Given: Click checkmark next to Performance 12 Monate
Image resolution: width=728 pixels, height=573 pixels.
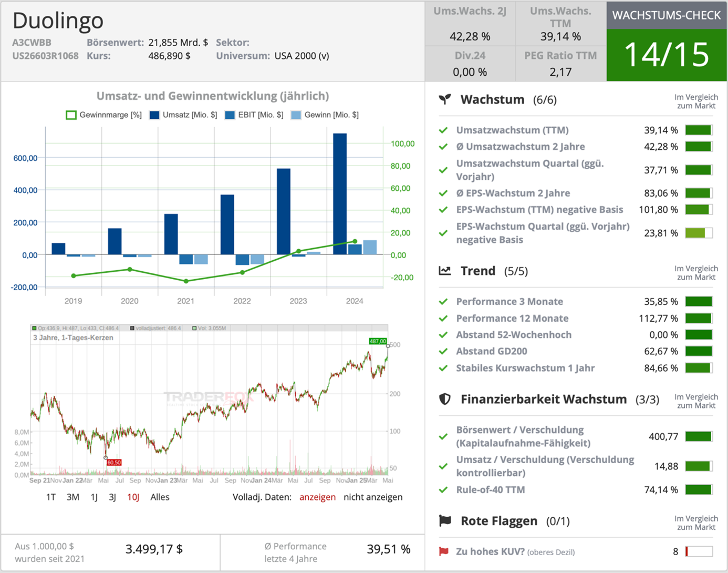Looking at the screenshot, I should click(x=443, y=318).
